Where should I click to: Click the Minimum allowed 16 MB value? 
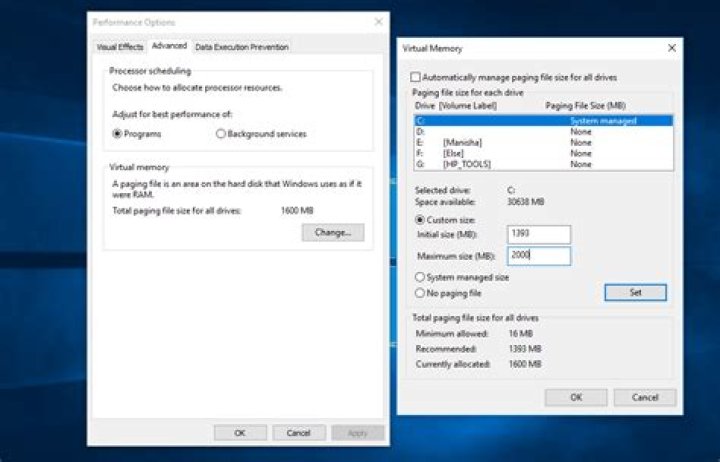[x=521, y=334]
